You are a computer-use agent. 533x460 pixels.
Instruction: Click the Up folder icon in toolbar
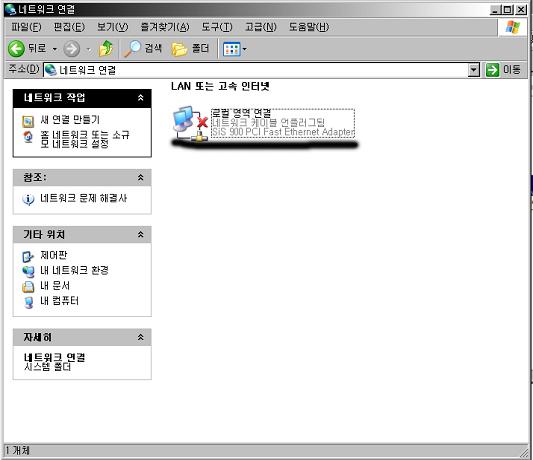tap(106, 49)
